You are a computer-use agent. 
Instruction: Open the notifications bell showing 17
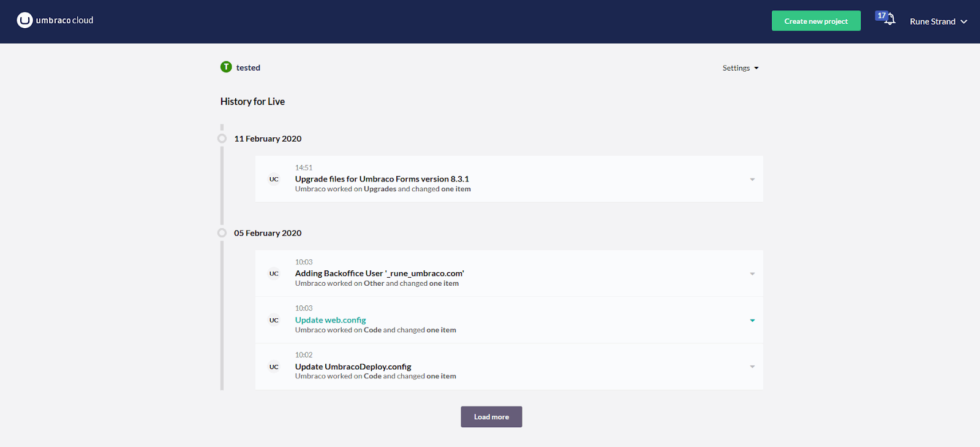886,18
